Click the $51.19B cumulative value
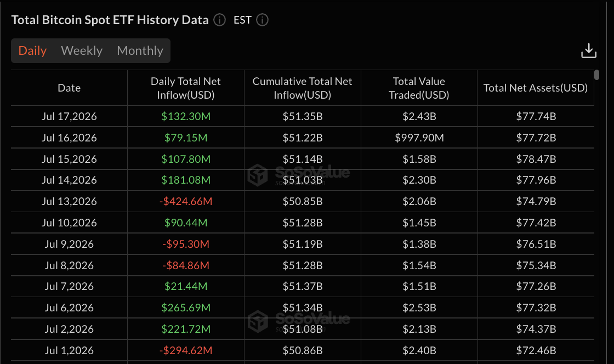This screenshot has width=614, height=364. [x=303, y=244]
